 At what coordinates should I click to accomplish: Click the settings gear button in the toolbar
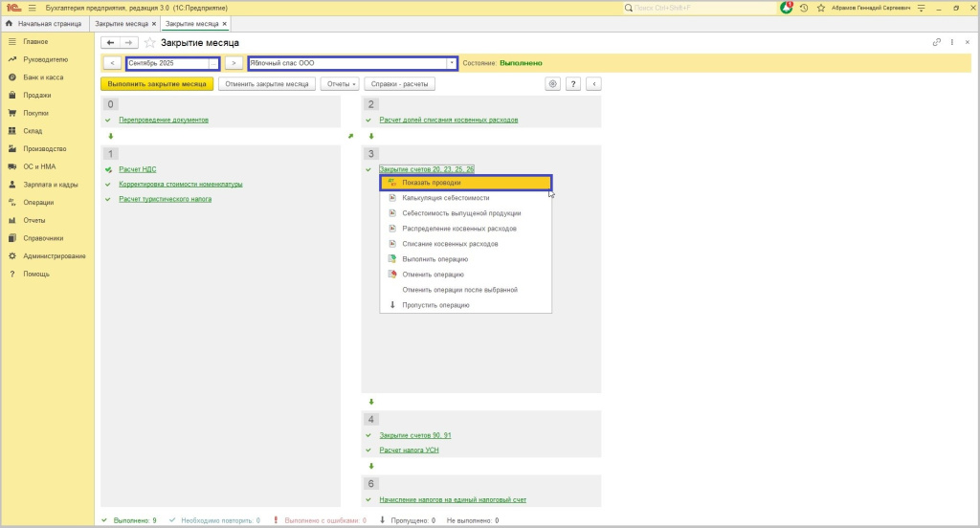coord(552,84)
